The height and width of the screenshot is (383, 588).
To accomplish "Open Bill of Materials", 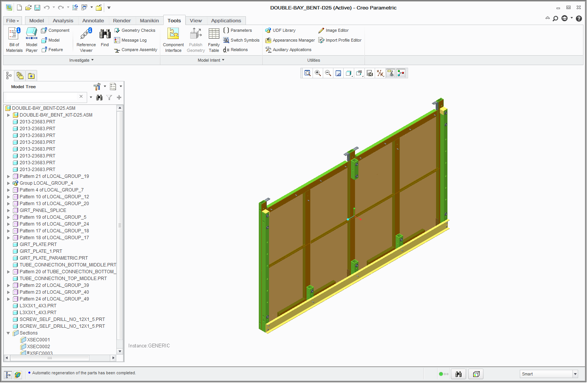I will 14,40.
